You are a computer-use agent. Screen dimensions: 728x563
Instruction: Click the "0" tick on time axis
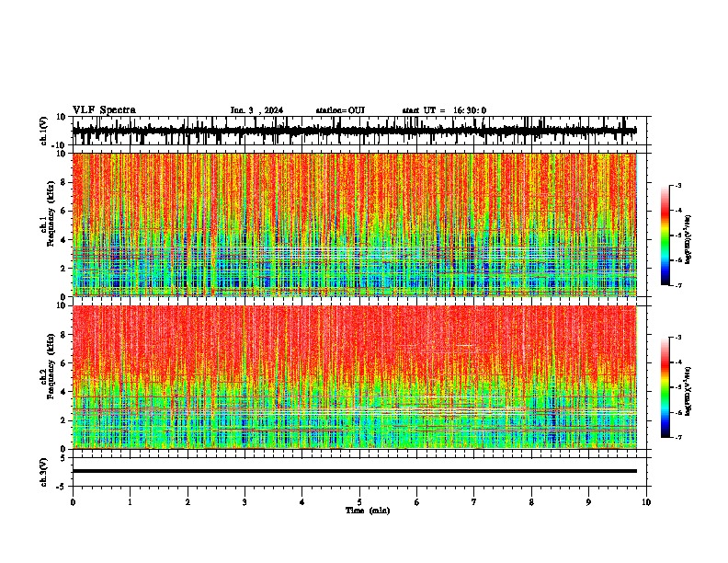(73, 502)
